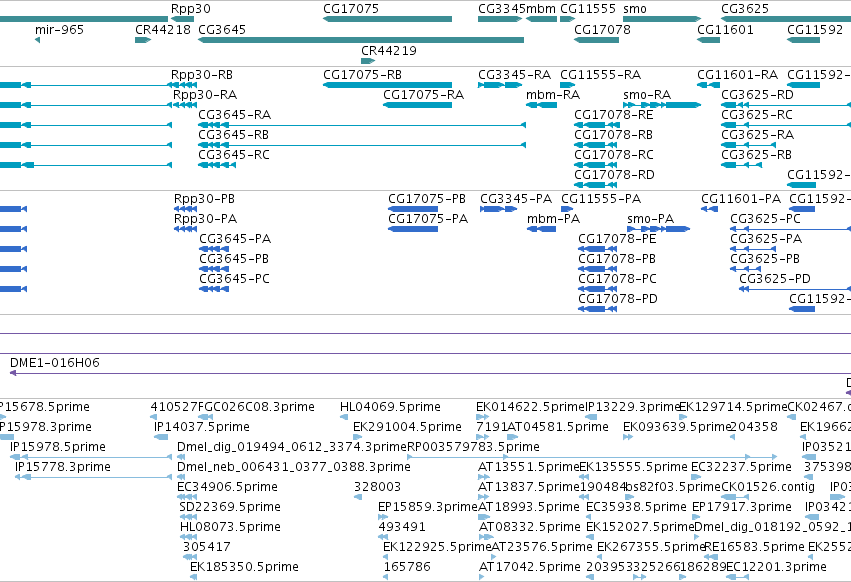The height and width of the screenshot is (582, 851).
Task: Click the smo gene label
Action: (635, 9)
